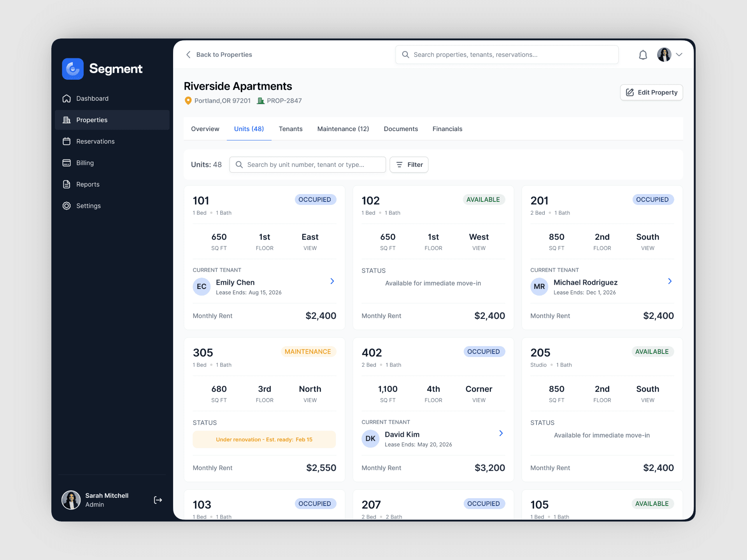Click the logout icon beside Sarah Mitchell
747x560 pixels.
(x=158, y=500)
